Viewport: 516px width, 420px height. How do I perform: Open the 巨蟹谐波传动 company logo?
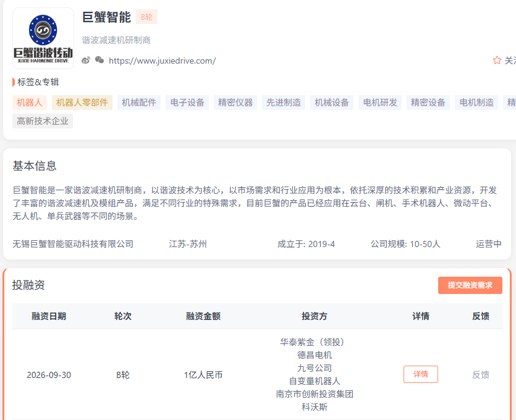(x=43, y=38)
